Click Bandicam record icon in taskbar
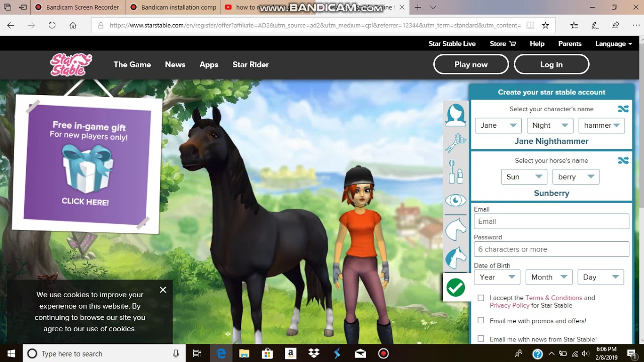The width and height of the screenshot is (644, 362). [x=383, y=353]
